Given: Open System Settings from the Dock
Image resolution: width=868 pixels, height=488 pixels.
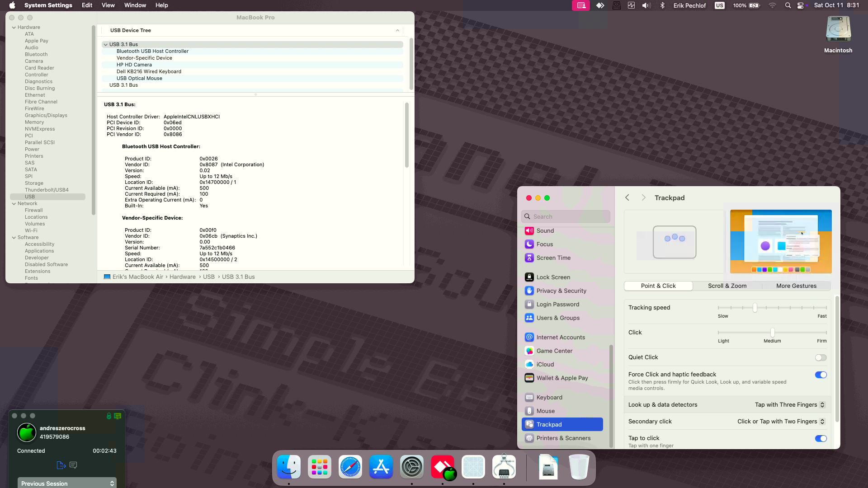Looking at the screenshot, I should (412, 467).
